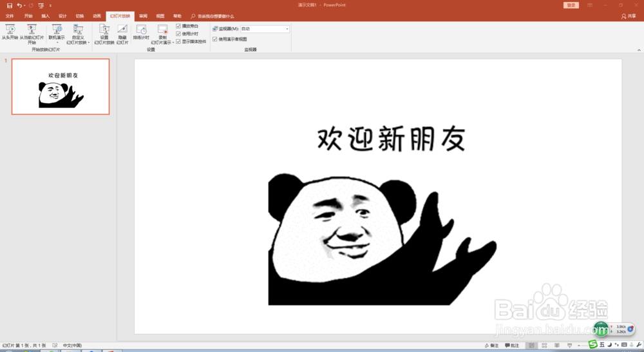Switch to the 设计 ribbon tab
The image size is (644, 352).
pyautogui.click(x=62, y=16)
